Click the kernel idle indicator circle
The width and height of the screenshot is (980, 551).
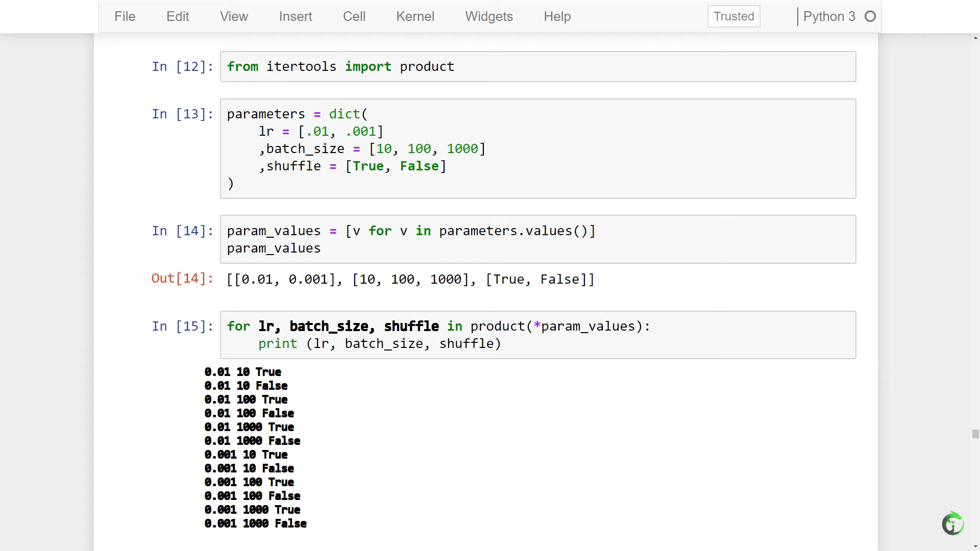(x=870, y=16)
